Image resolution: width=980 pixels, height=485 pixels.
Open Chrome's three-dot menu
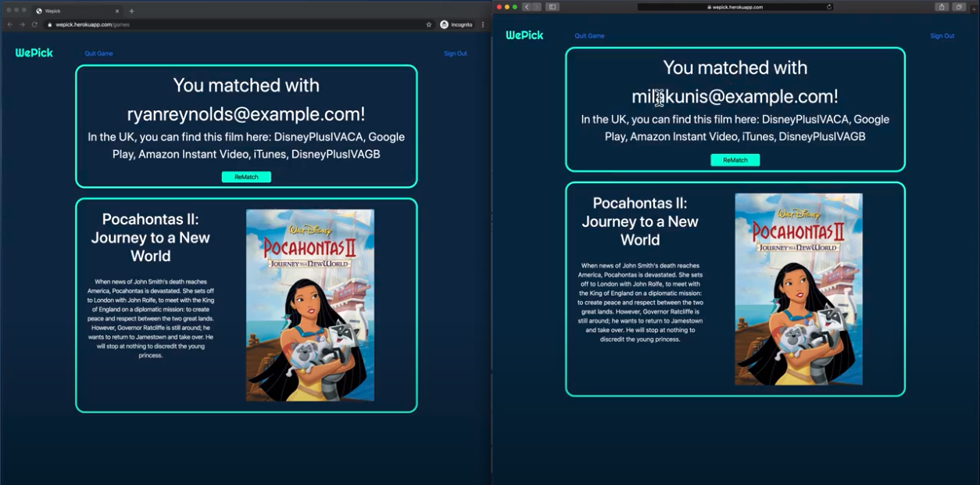(x=483, y=24)
